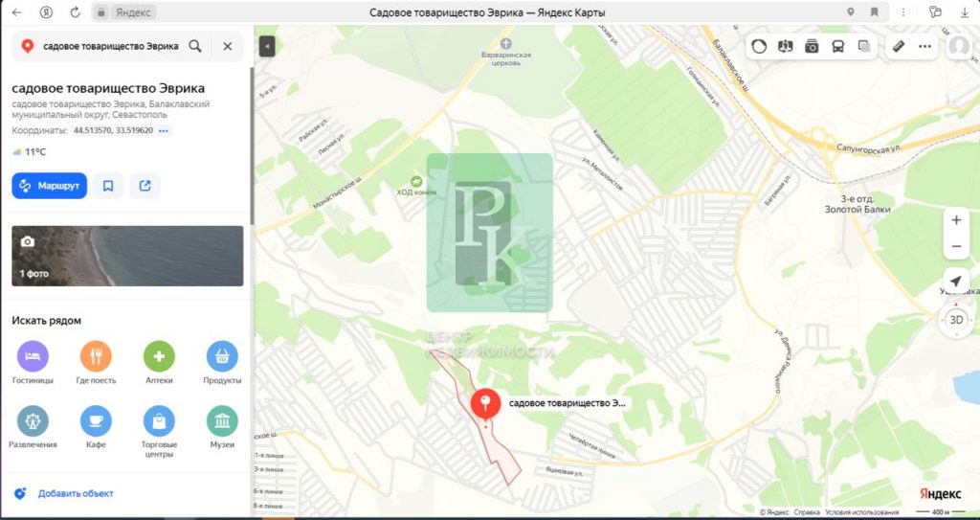Click Варваринская церковь marker
The image size is (980, 520).
[506, 44]
